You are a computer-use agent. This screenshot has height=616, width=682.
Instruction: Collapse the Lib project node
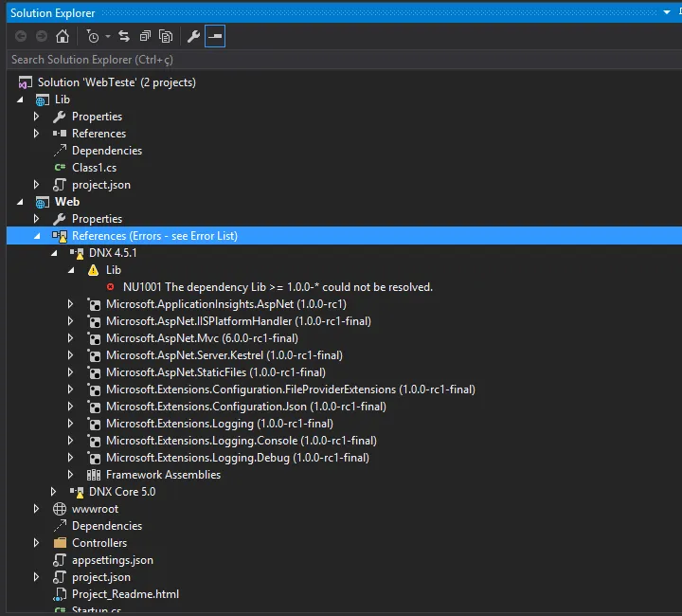[x=20, y=100]
